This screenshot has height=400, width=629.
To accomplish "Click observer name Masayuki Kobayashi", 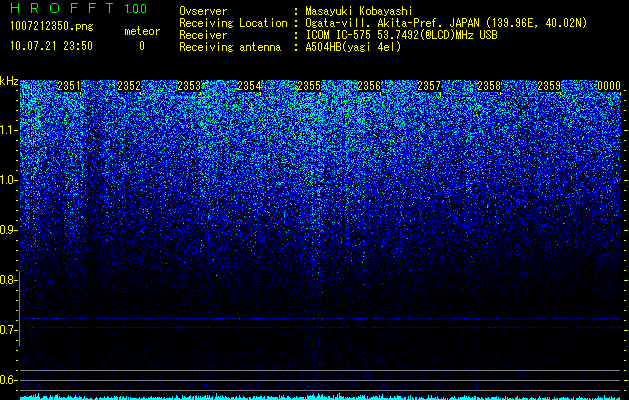I will (359, 11).
